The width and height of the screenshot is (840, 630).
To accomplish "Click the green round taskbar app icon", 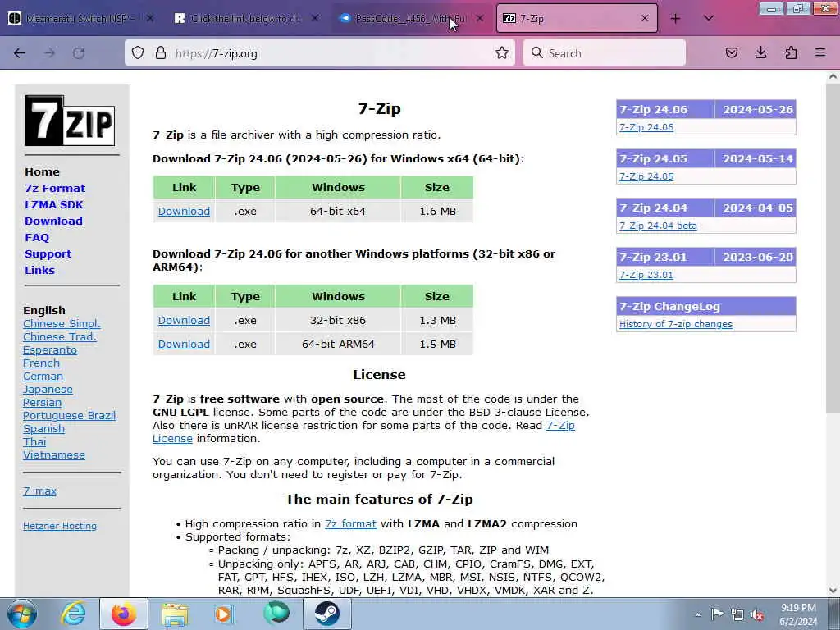I will (x=276, y=614).
